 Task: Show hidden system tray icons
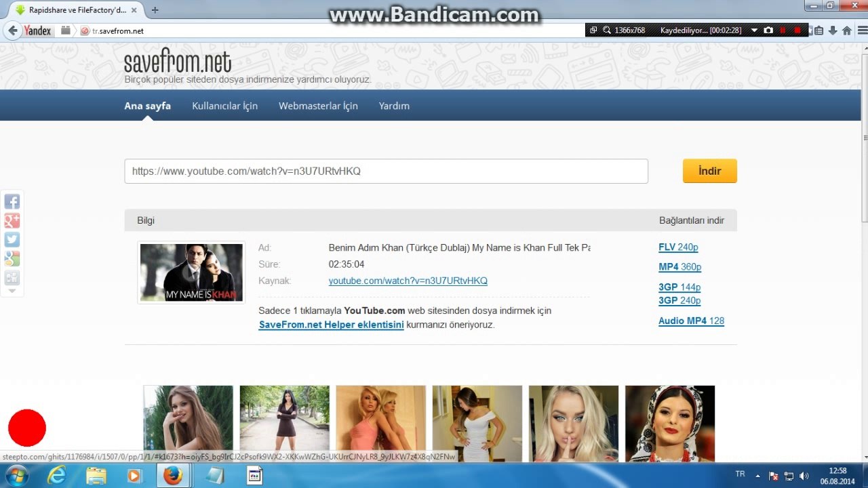[x=757, y=476]
